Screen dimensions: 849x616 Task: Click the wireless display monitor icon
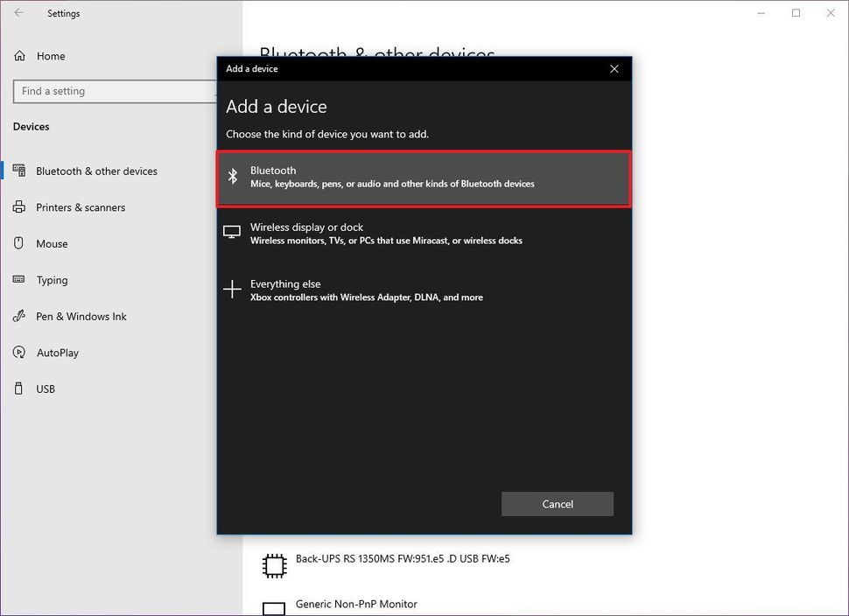tap(232, 233)
